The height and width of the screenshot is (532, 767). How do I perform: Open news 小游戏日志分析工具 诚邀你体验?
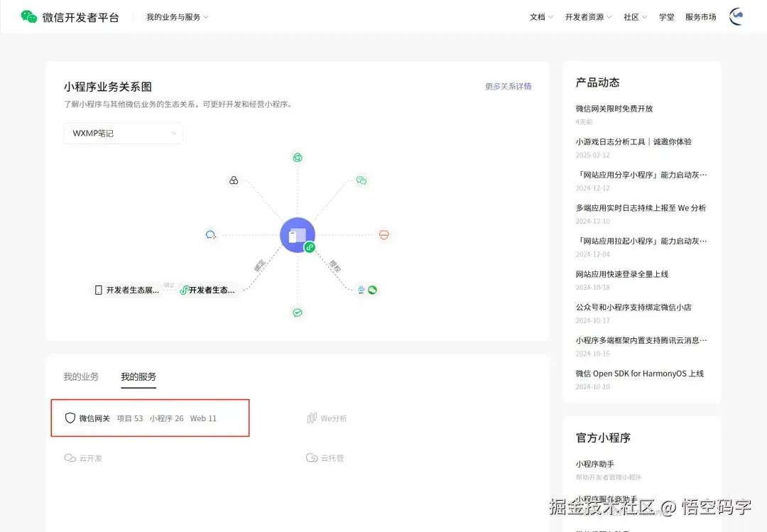click(x=633, y=142)
